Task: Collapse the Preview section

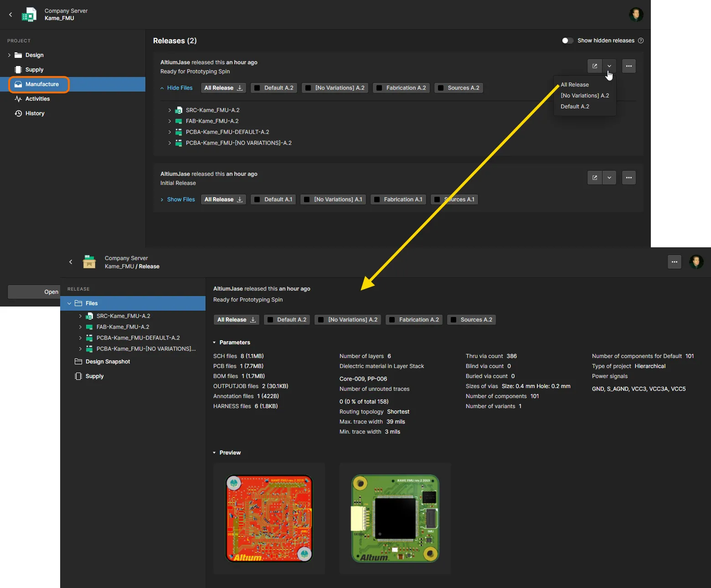Action: click(214, 453)
